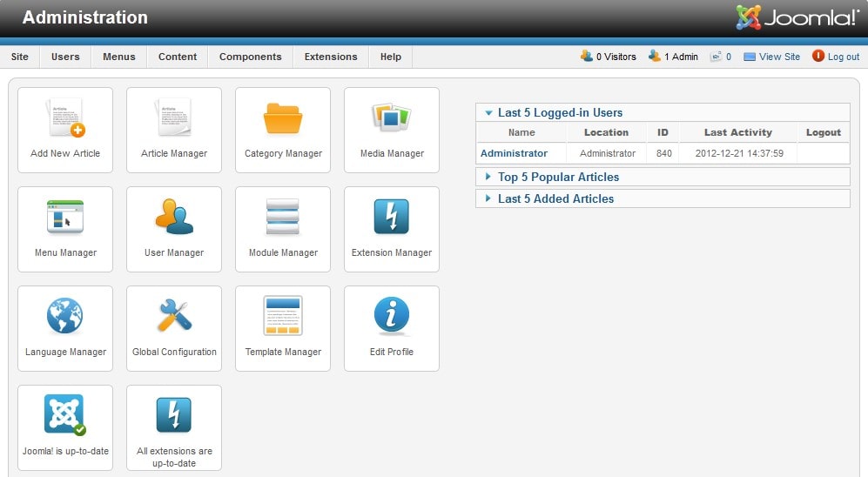Click the 0 Visitors status icon

[586, 56]
